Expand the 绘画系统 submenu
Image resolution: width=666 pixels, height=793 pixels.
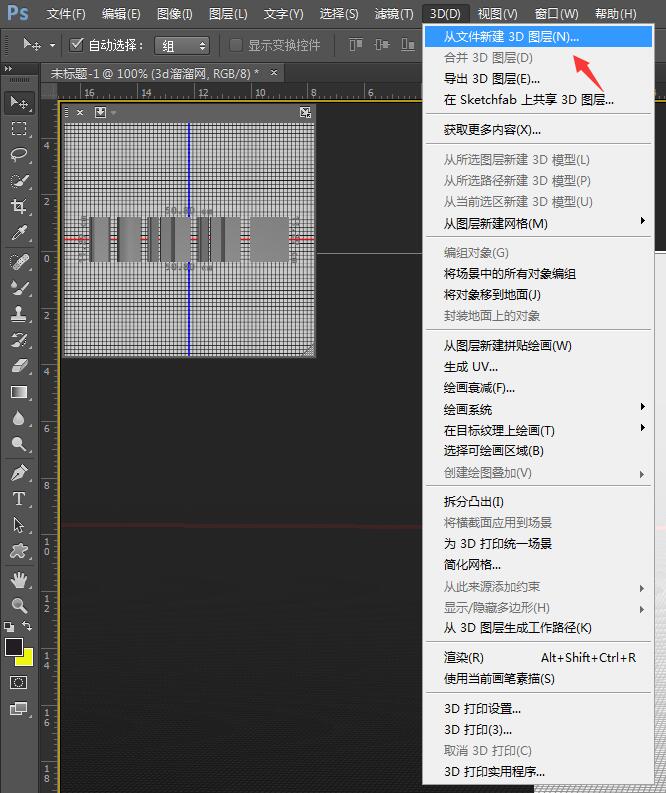tap(538, 409)
